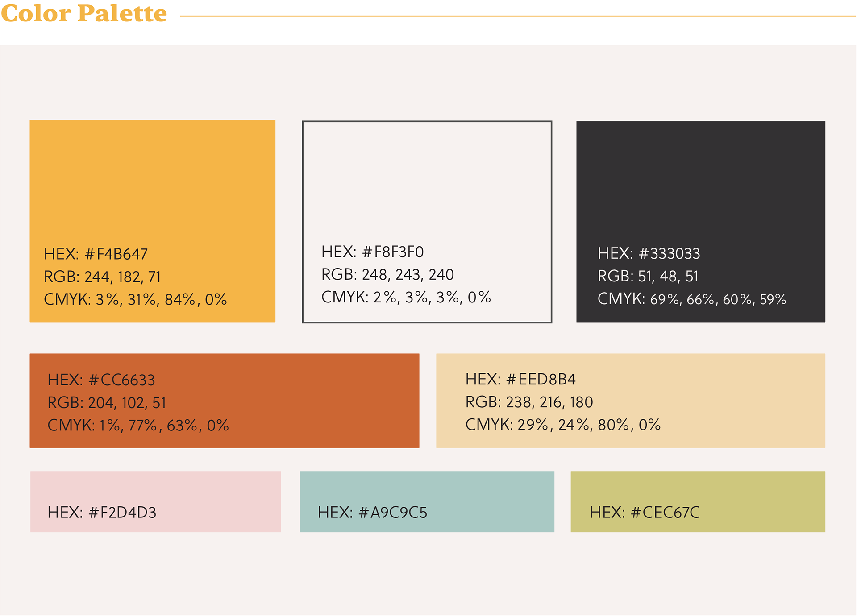Select the olive #CEC67C swatch

point(698,502)
